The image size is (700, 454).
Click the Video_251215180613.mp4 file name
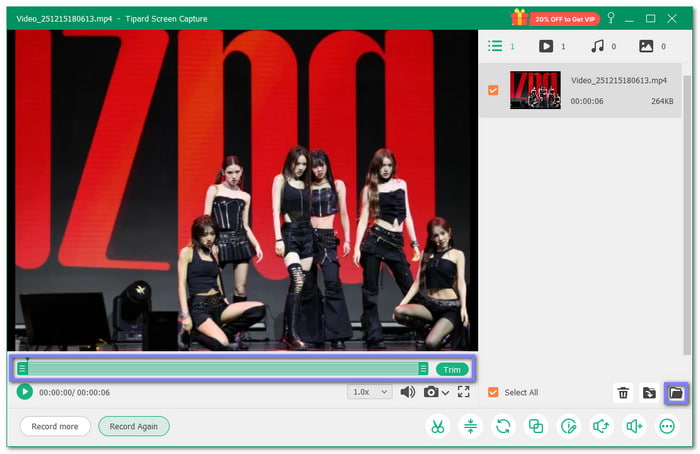(619, 80)
